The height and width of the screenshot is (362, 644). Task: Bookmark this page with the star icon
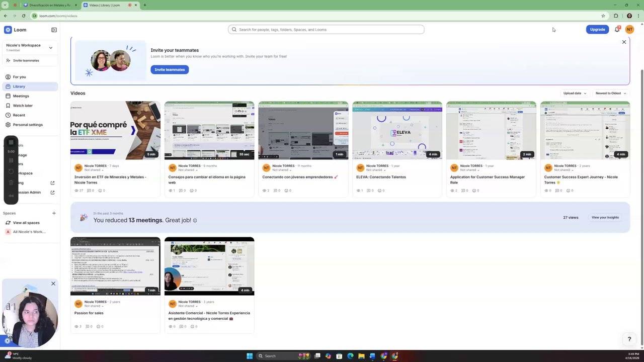click(603, 16)
